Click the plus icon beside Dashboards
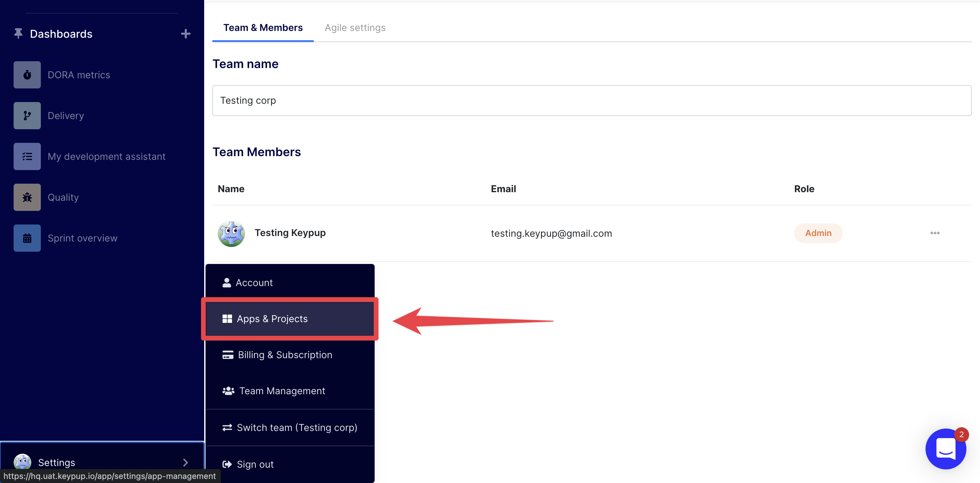 click(x=185, y=34)
